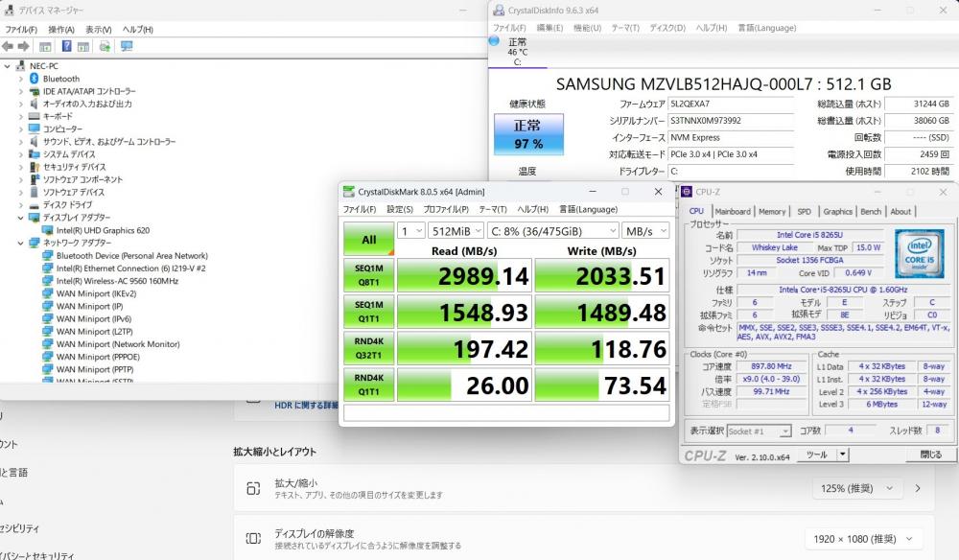Open ファイル(F) menu in Device Manager

tap(21, 30)
